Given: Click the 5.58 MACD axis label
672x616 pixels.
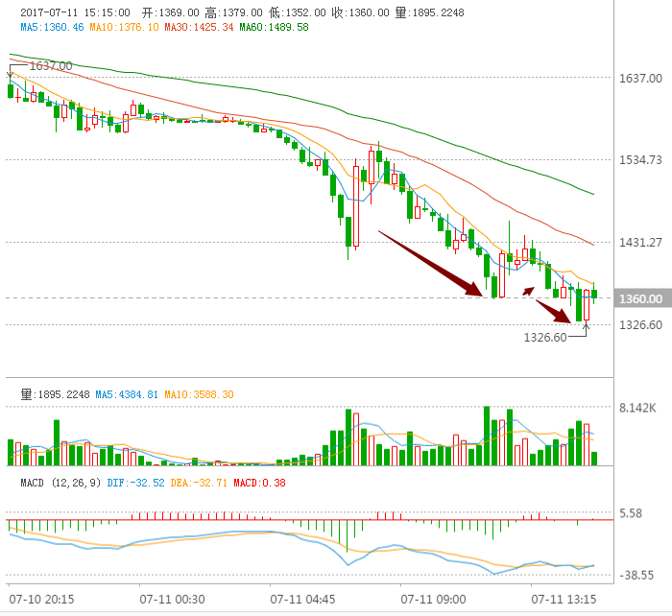Looking at the screenshot, I should [631, 513].
